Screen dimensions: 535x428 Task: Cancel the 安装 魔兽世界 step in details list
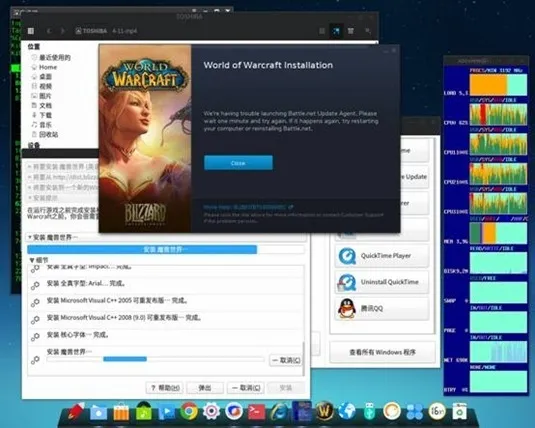coord(286,360)
